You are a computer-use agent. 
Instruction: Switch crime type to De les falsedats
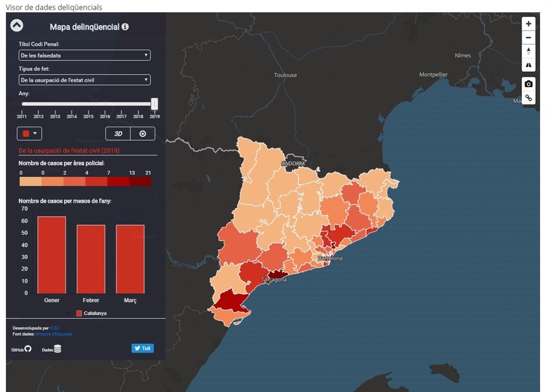tap(85, 55)
